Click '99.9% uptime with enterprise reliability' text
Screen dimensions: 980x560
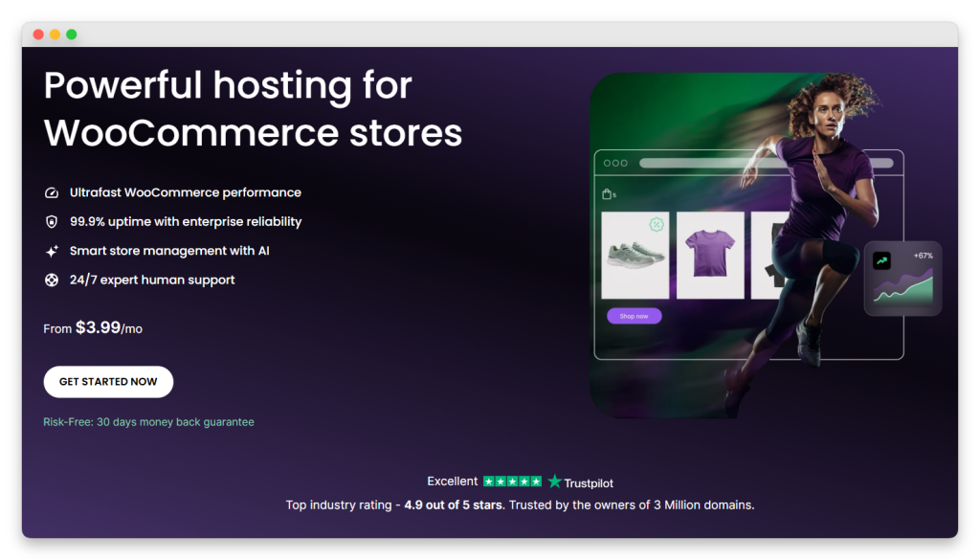point(186,222)
